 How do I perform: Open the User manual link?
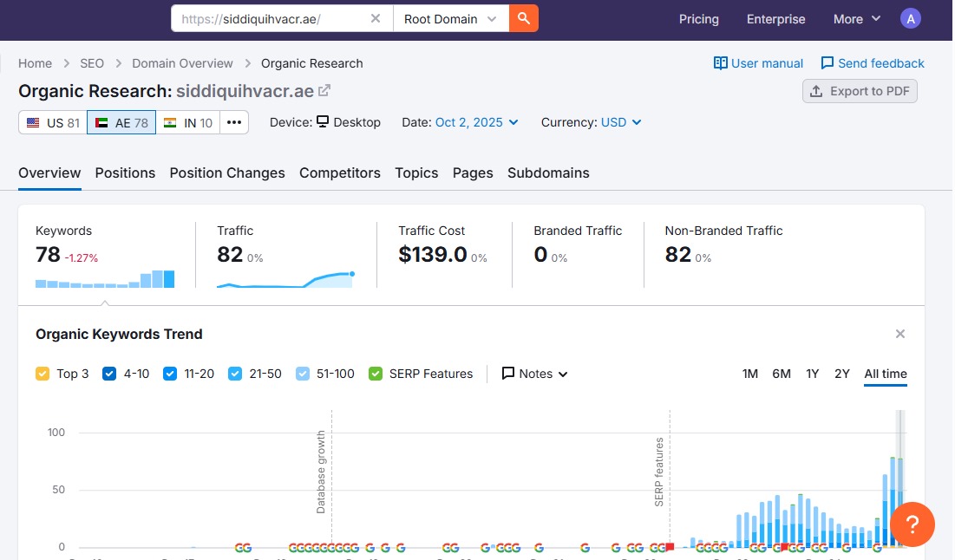[x=758, y=63]
